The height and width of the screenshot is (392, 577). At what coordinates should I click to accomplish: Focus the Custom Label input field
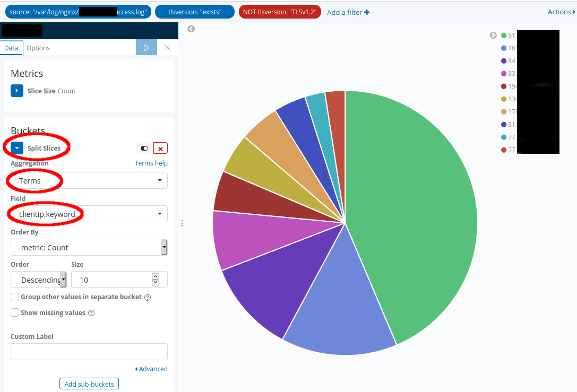(x=89, y=352)
